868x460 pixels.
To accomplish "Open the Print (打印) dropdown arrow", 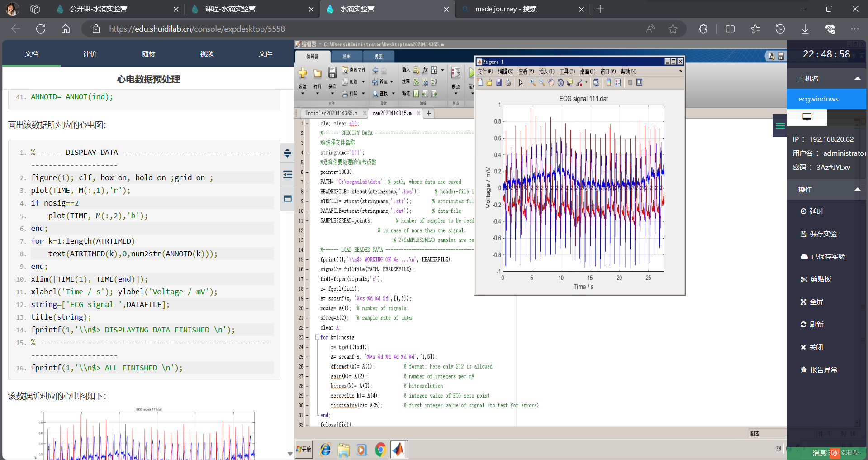I will tap(363, 94).
